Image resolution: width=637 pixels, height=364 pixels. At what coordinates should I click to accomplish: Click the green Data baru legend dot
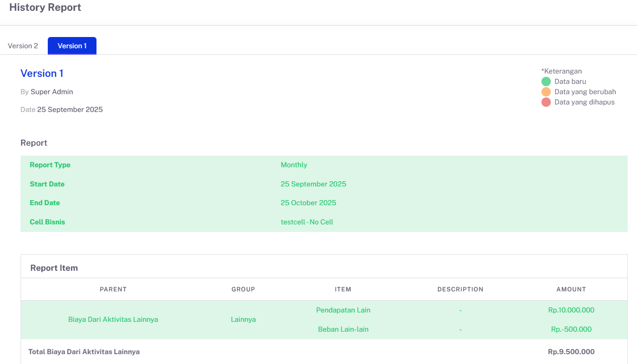pyautogui.click(x=546, y=82)
